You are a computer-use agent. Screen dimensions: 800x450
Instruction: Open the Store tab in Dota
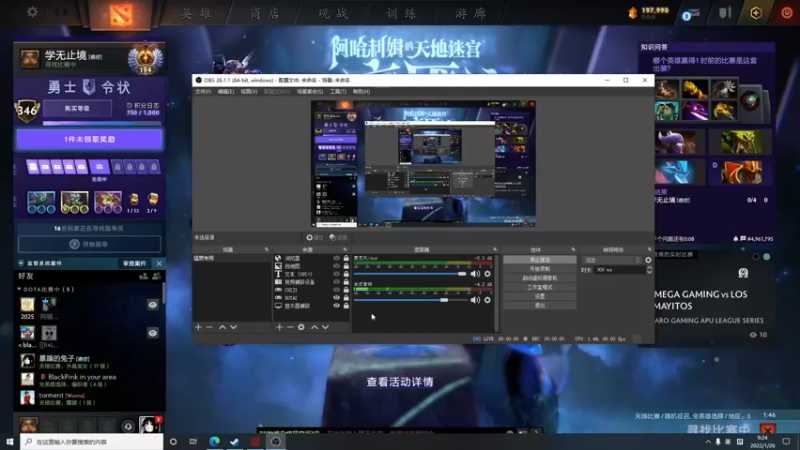[x=265, y=14]
